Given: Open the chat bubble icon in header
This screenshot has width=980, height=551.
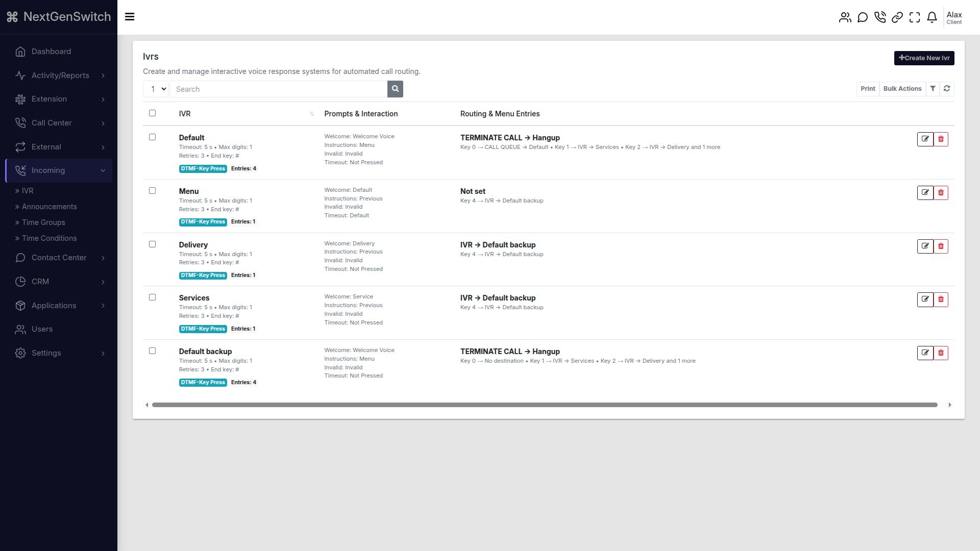Looking at the screenshot, I should pyautogui.click(x=863, y=17).
